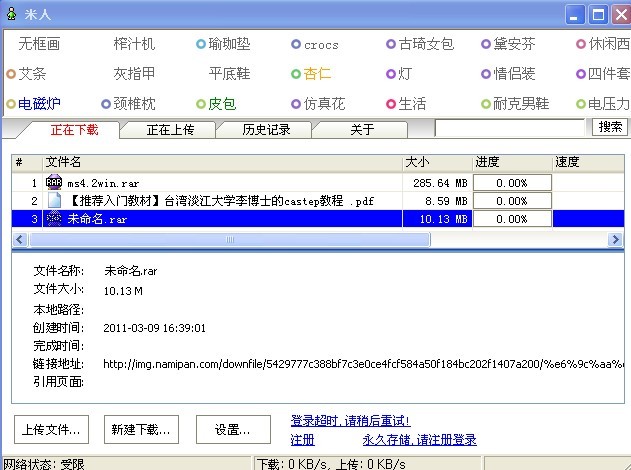Click progress bar of 未命名.rar
The image size is (631, 470).
click(512, 219)
